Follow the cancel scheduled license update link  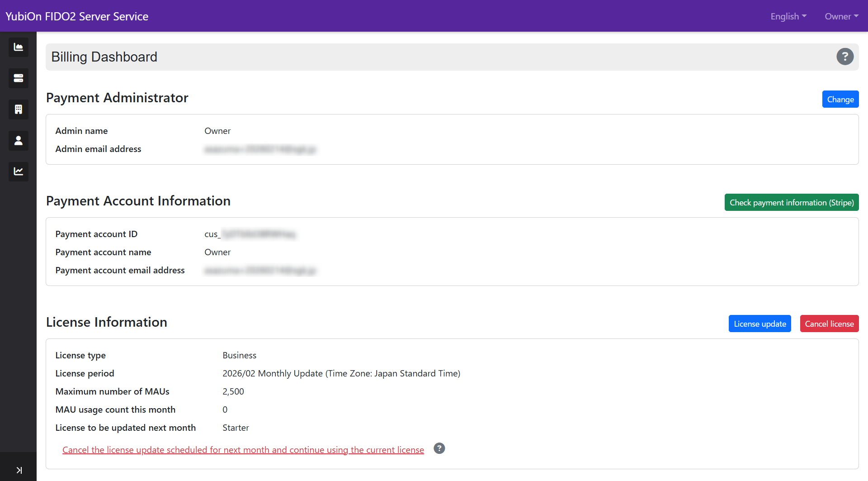coord(243,450)
